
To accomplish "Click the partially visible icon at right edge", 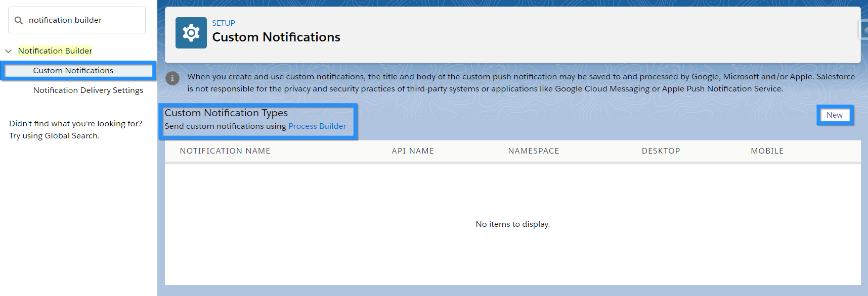I will [x=864, y=29].
